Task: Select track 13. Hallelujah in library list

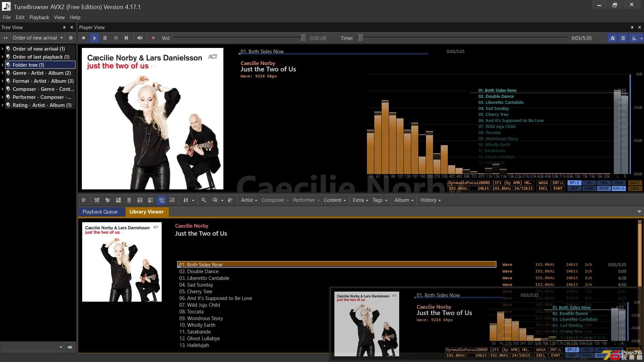Action: click(x=336, y=345)
